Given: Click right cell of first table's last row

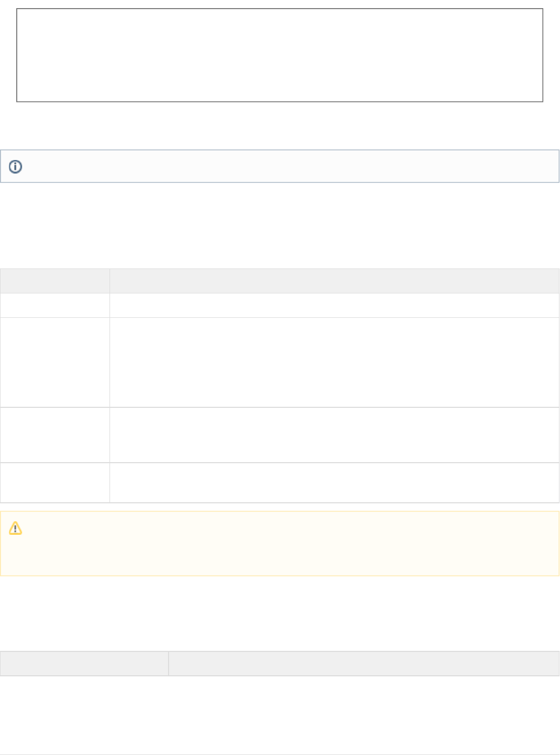Looking at the screenshot, I should tap(334, 483).
